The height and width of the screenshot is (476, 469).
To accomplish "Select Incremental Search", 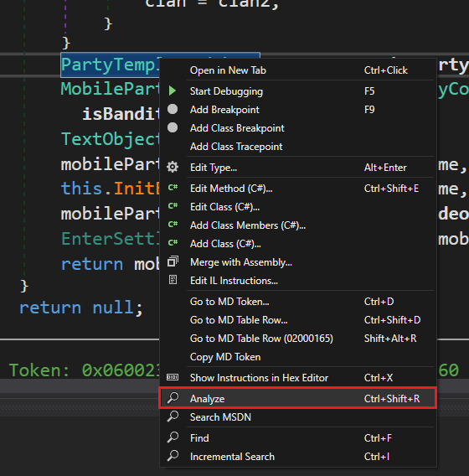I will tap(298, 457).
